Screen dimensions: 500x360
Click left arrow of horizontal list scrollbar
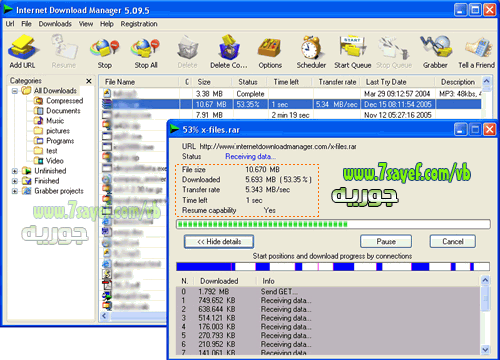point(105,316)
